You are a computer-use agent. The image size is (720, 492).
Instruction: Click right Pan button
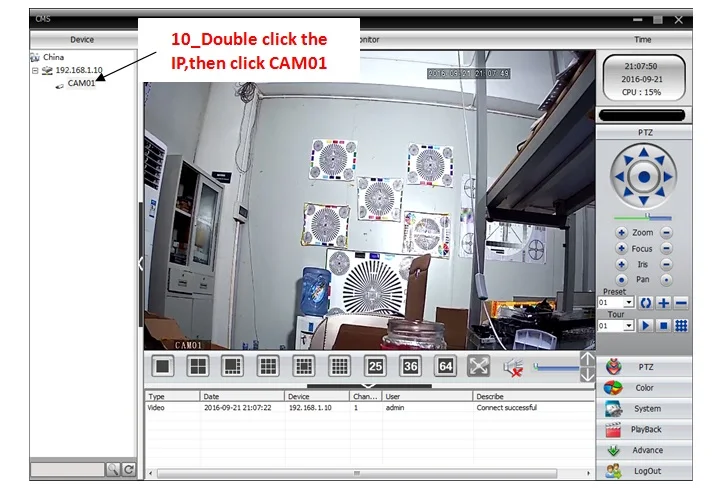click(x=666, y=279)
